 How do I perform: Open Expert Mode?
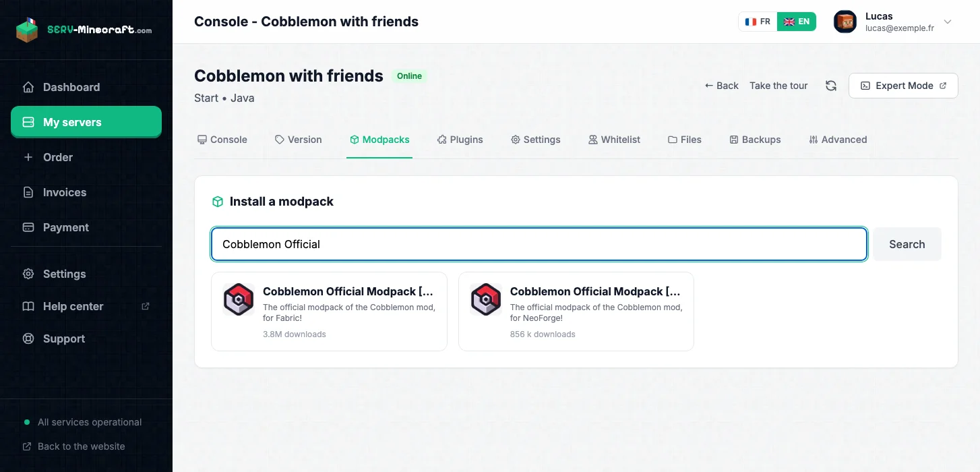point(903,86)
